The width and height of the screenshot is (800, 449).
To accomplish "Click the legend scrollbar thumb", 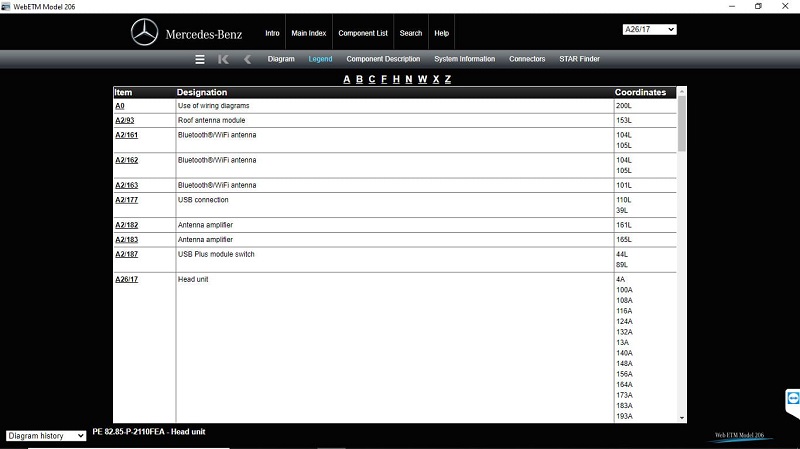I will [682, 123].
